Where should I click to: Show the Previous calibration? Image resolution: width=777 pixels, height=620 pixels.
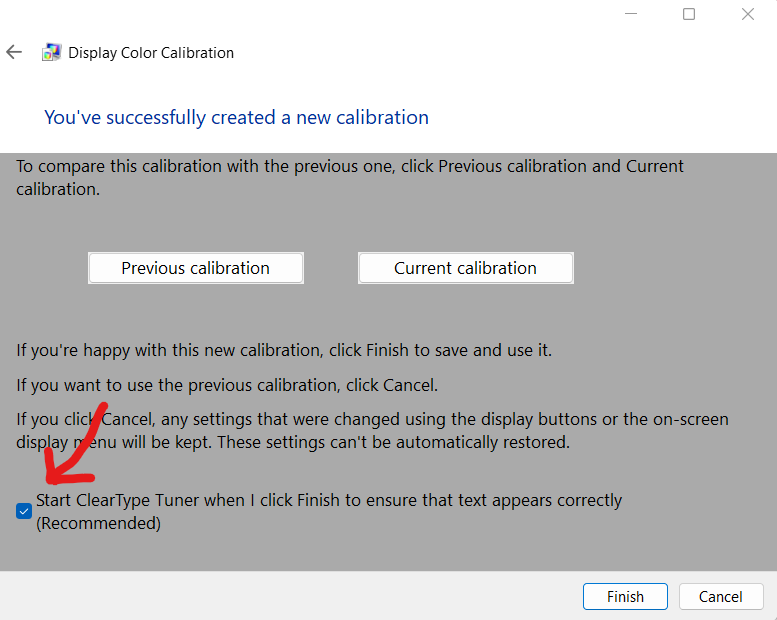pos(195,268)
